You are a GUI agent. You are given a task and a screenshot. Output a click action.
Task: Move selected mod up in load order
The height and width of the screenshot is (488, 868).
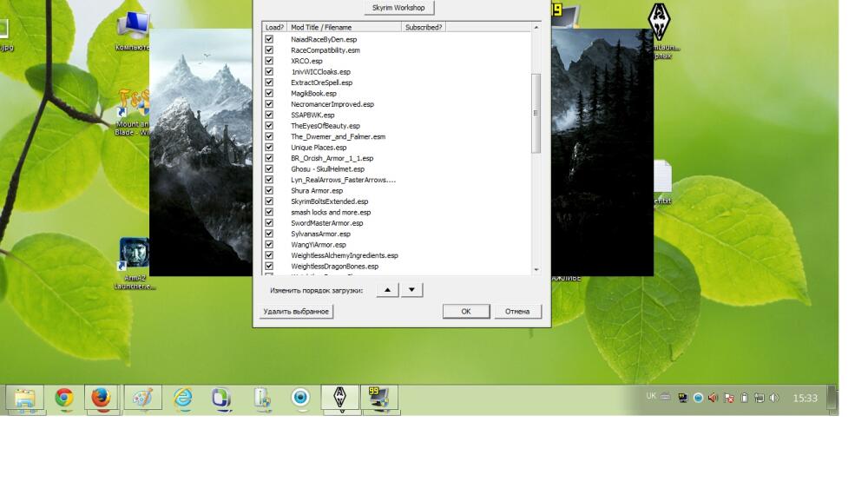click(387, 290)
